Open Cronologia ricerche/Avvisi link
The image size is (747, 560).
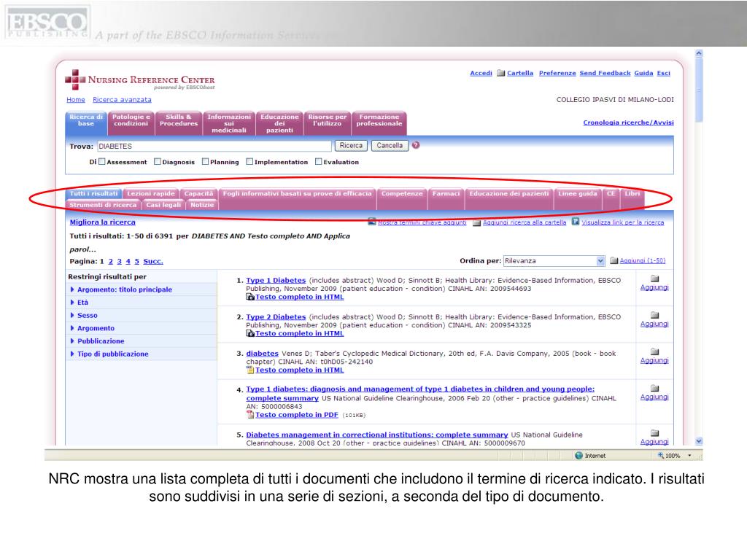click(628, 122)
